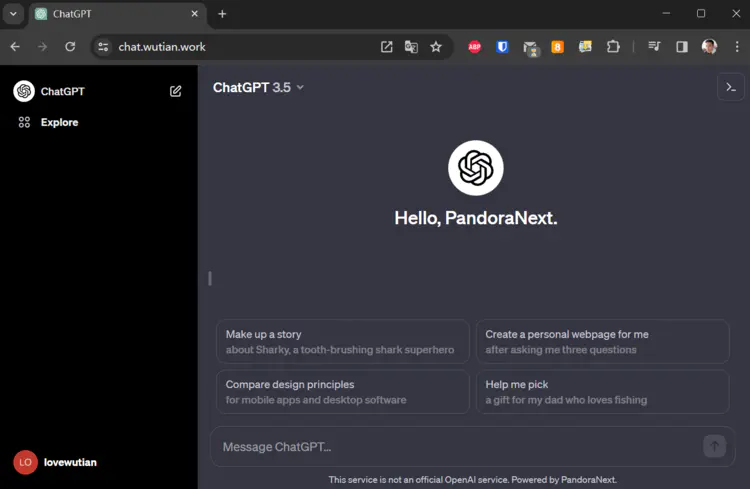Screen dimensions: 750x489
Task: Click the 'Powered by PandoraNext' disclaimer text
Action: pyautogui.click(x=564, y=479)
